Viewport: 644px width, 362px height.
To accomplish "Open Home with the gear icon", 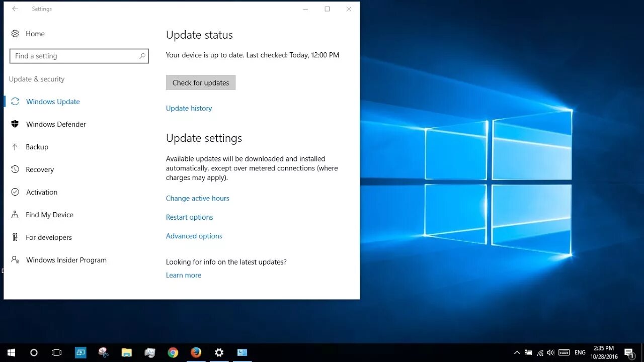I will point(15,34).
